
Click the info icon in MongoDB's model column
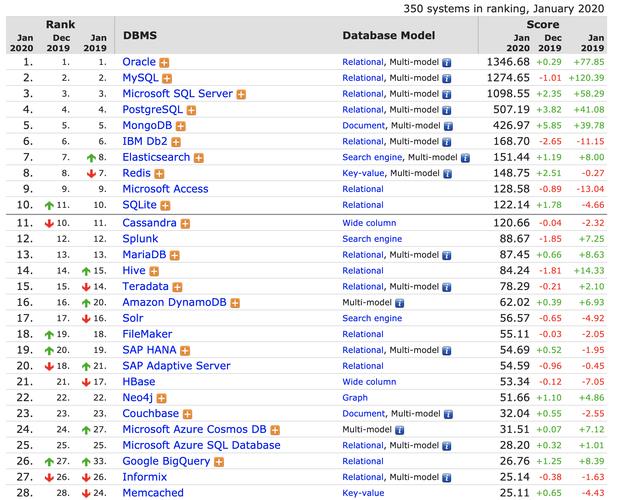pyautogui.click(x=448, y=126)
